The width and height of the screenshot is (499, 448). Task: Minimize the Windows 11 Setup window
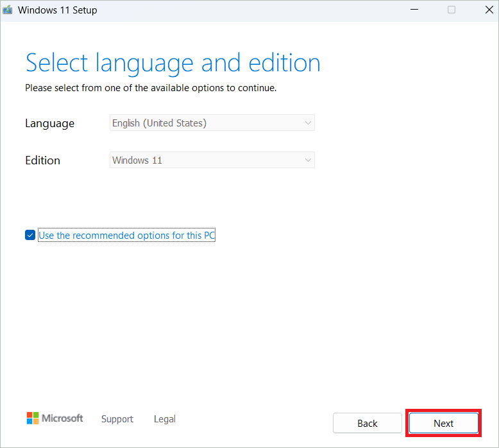click(414, 10)
